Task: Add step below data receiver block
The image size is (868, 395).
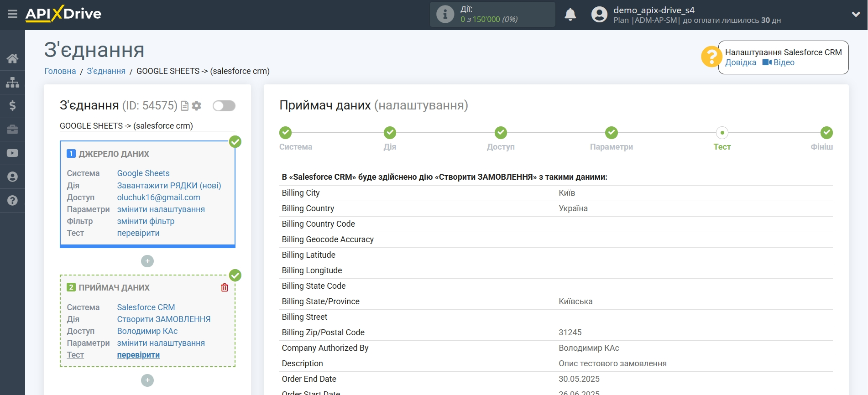Action: (x=147, y=380)
